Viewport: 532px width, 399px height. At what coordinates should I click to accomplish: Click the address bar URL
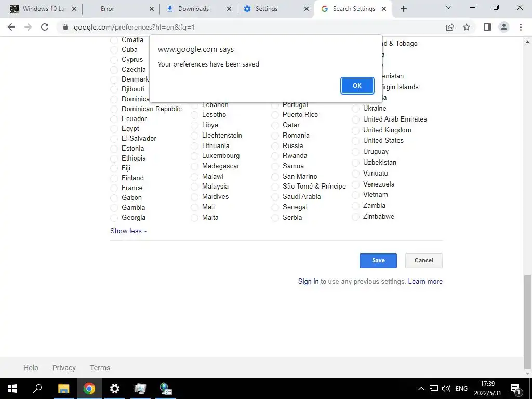135,27
